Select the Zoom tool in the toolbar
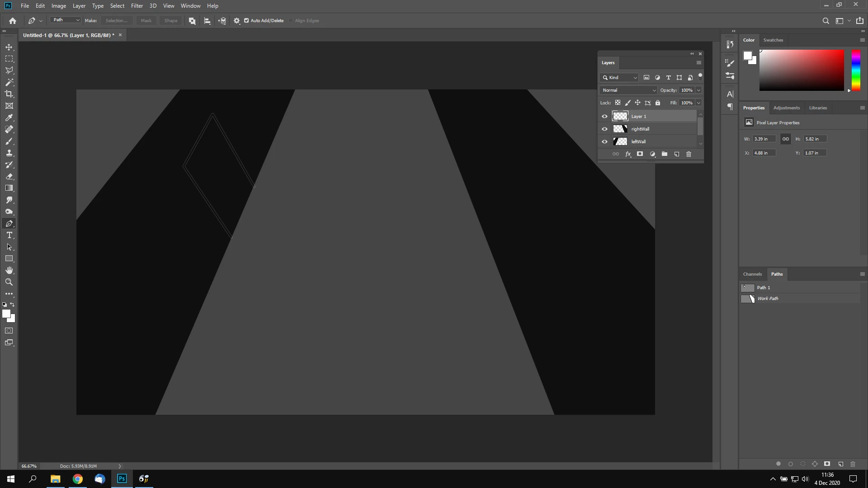Screen dimensions: 868x488 9,282
